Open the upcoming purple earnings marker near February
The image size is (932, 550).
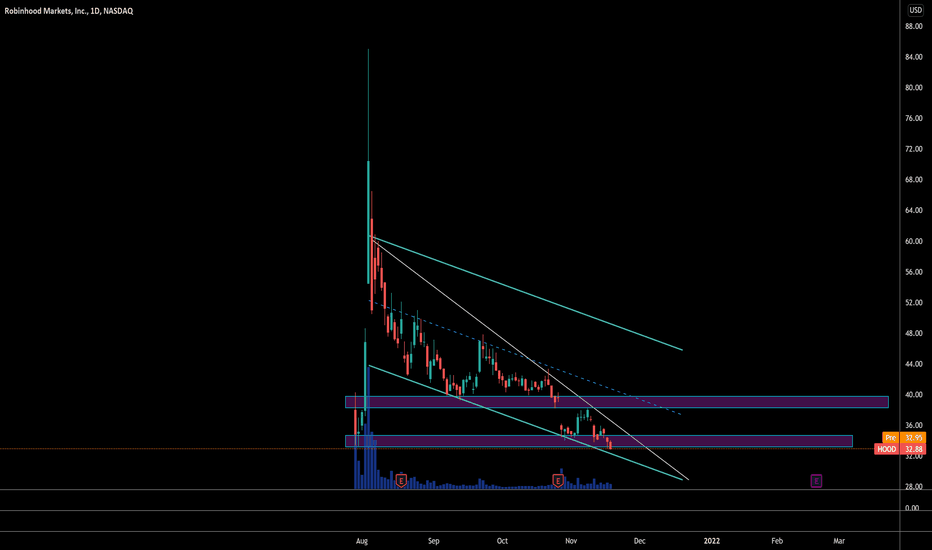(816, 480)
